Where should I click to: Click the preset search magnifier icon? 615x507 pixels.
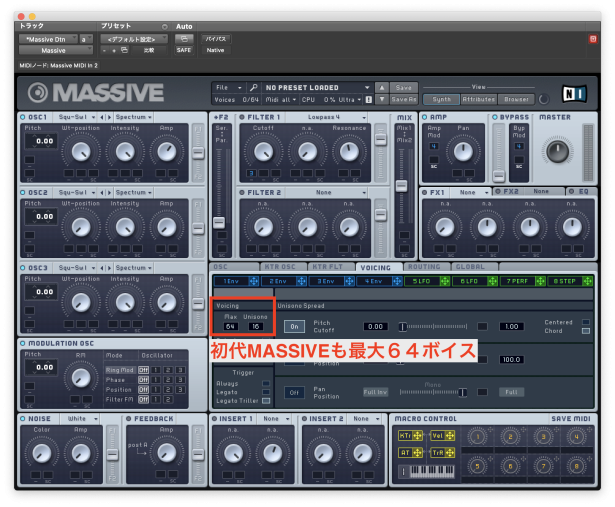point(254,88)
